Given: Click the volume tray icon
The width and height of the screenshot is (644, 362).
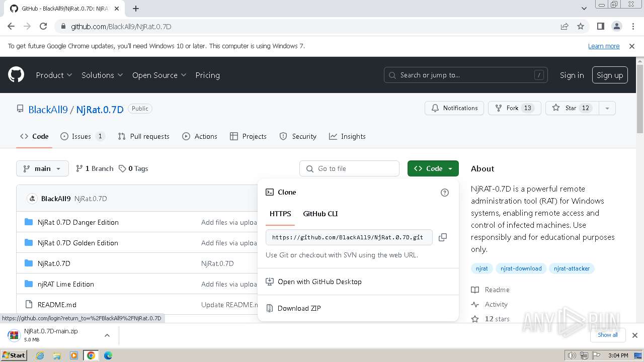Looking at the screenshot, I should pyautogui.click(x=572, y=355).
